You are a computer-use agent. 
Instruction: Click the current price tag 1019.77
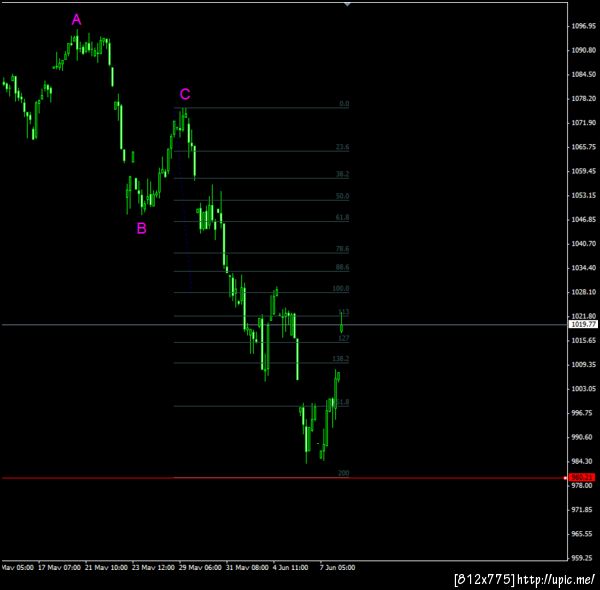583,324
